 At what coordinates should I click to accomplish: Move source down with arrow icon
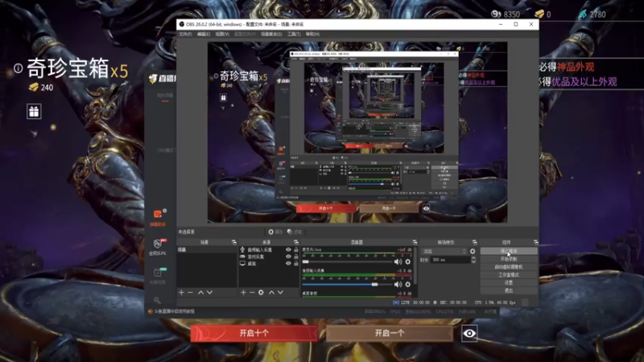point(280,292)
